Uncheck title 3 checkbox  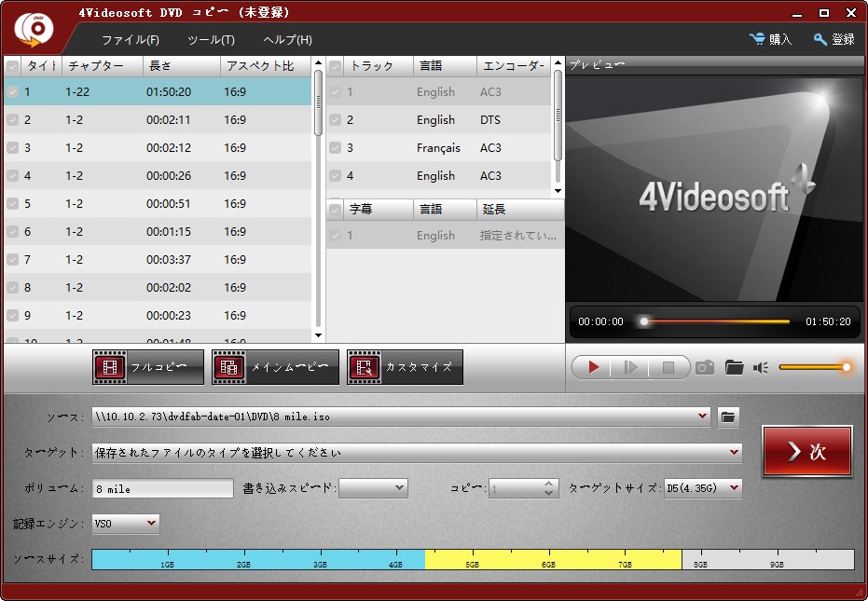[12, 148]
